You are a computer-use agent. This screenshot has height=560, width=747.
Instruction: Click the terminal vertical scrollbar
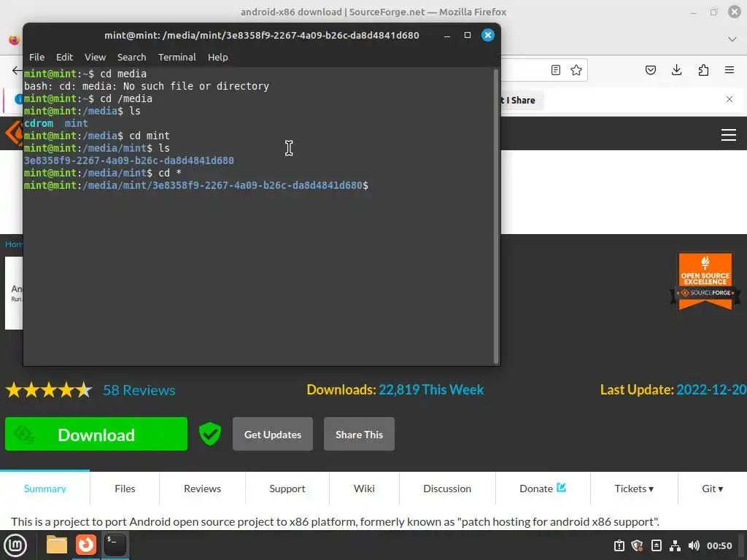(x=495, y=217)
